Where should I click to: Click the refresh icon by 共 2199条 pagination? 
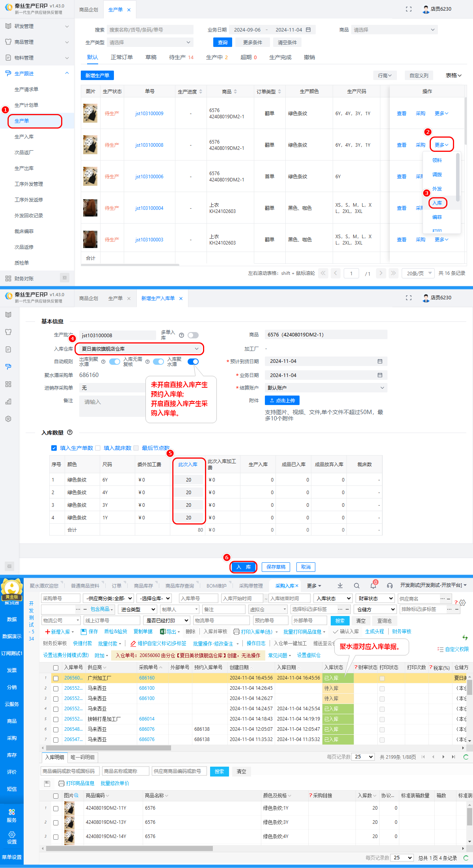tap(466, 757)
